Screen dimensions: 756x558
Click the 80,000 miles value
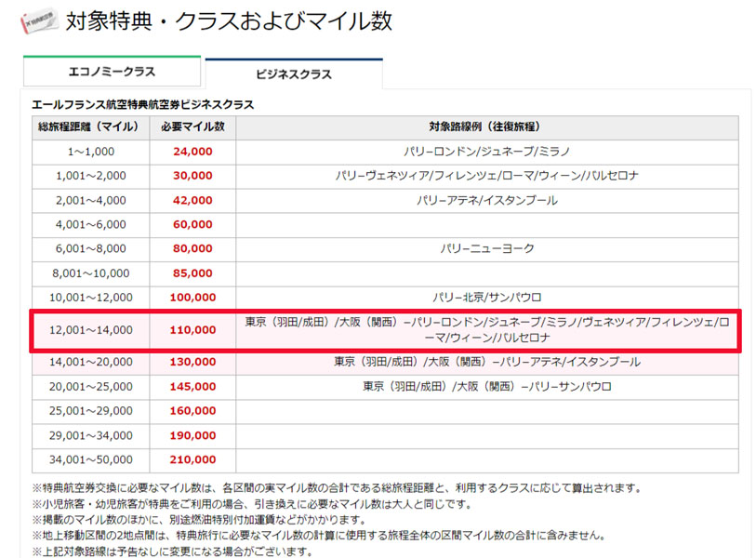point(192,249)
